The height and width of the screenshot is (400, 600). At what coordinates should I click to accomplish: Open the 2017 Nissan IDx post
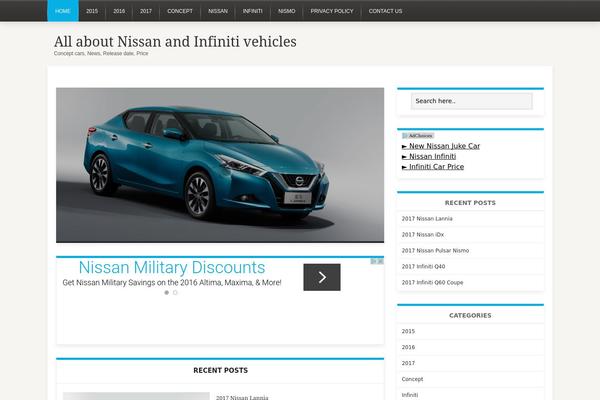(423, 234)
